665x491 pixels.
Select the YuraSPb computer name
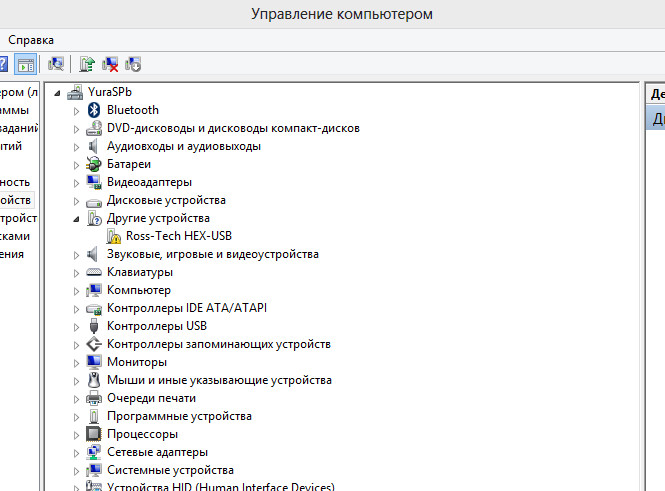click(x=110, y=92)
